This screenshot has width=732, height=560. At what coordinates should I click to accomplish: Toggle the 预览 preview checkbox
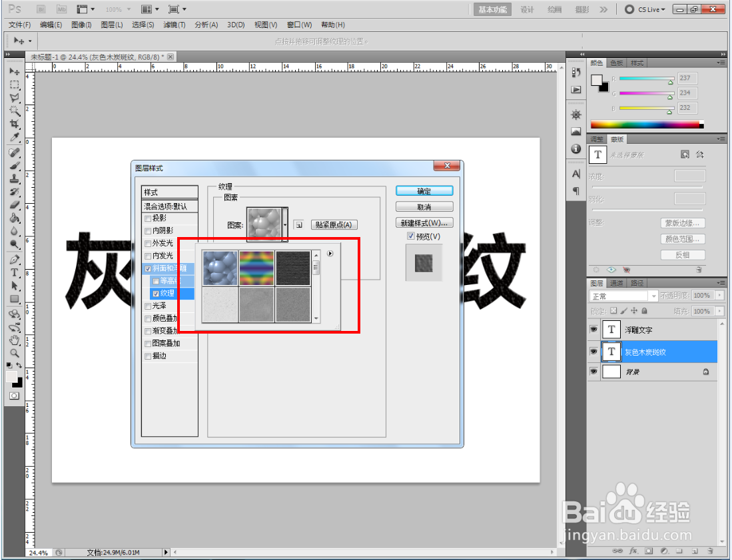pyautogui.click(x=411, y=236)
